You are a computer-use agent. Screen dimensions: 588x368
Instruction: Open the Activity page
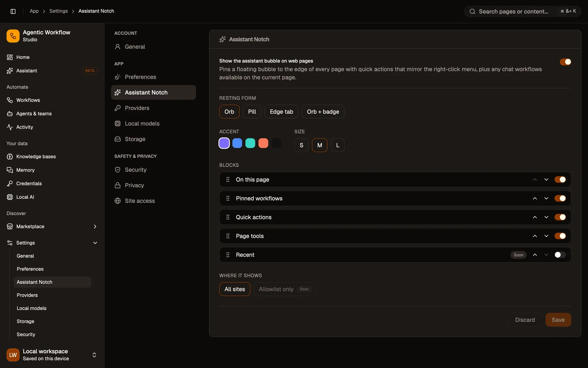[x=52, y=127]
